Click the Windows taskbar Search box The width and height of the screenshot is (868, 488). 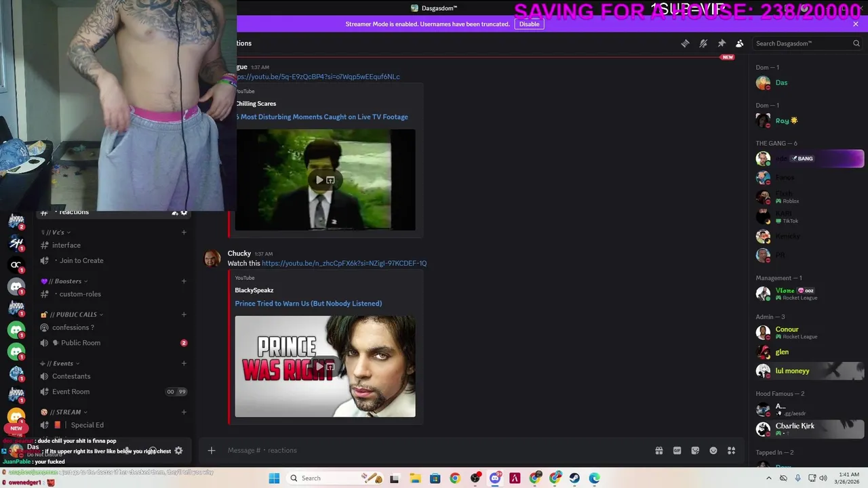click(x=336, y=479)
